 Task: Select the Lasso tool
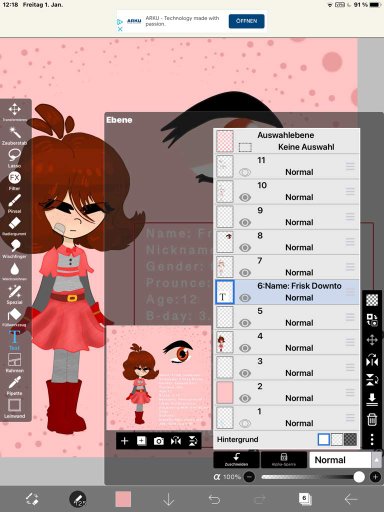[14, 158]
